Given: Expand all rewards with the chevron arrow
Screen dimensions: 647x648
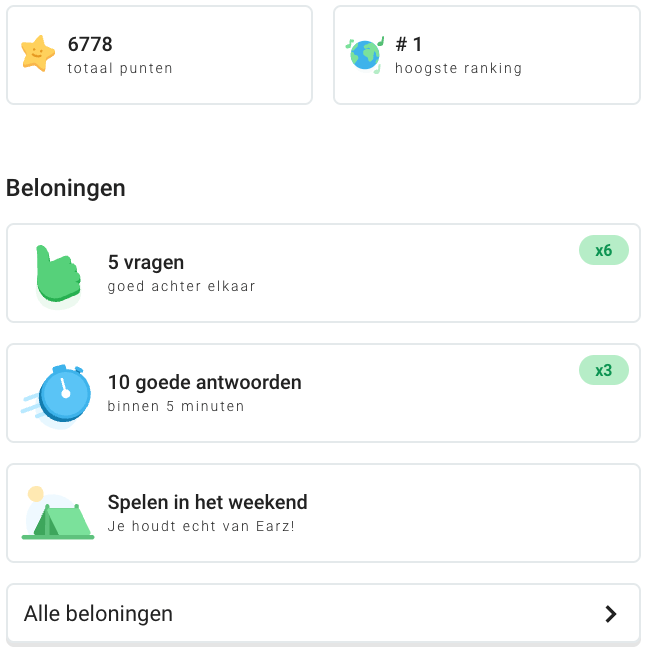Looking at the screenshot, I should point(611,614).
